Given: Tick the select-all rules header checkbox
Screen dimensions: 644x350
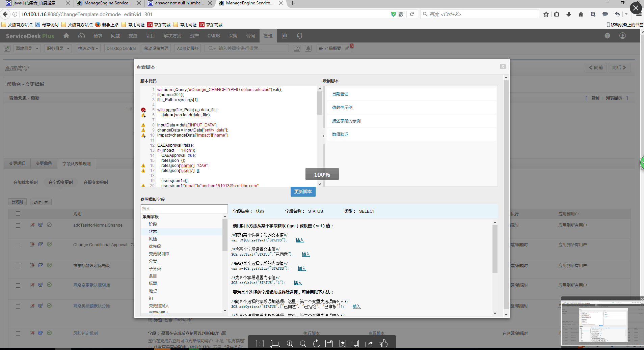Looking at the screenshot, I should [18, 213].
